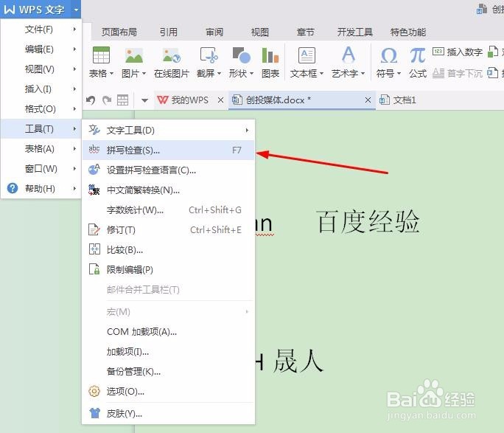
Task: Click the Compare (比较) icon
Action: 94,249
